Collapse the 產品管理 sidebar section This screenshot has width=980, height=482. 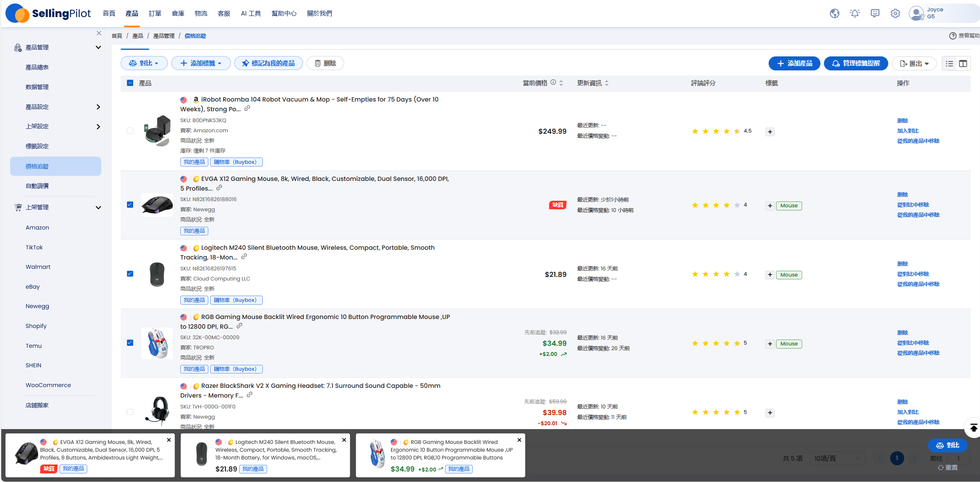point(98,47)
